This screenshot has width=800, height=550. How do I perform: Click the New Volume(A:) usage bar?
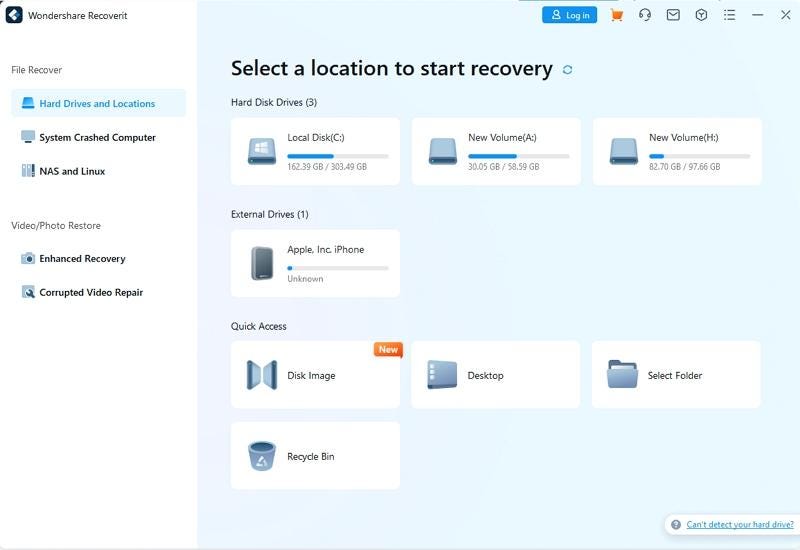(x=519, y=156)
